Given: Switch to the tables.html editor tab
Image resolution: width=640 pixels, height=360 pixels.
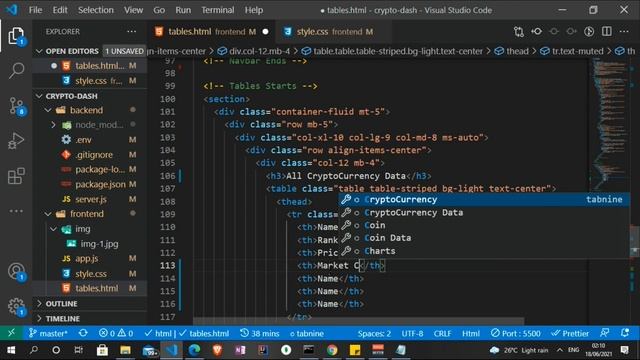Looking at the screenshot, I should tap(212, 31).
